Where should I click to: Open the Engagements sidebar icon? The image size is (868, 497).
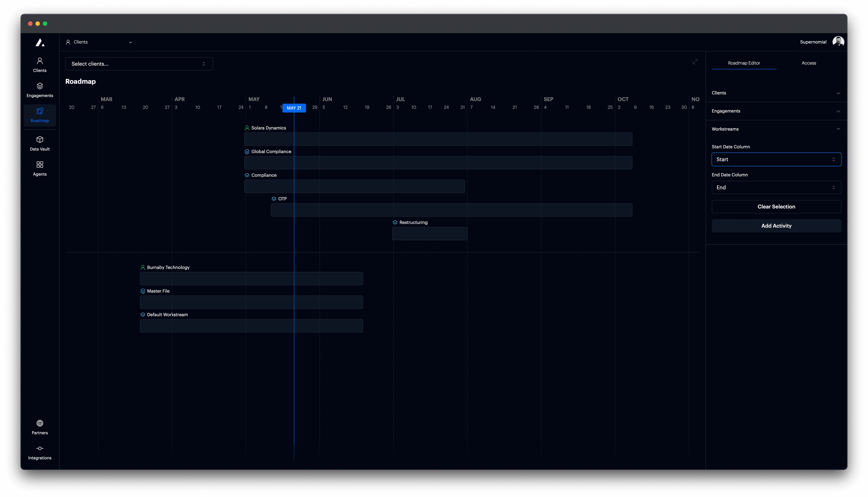pyautogui.click(x=40, y=86)
